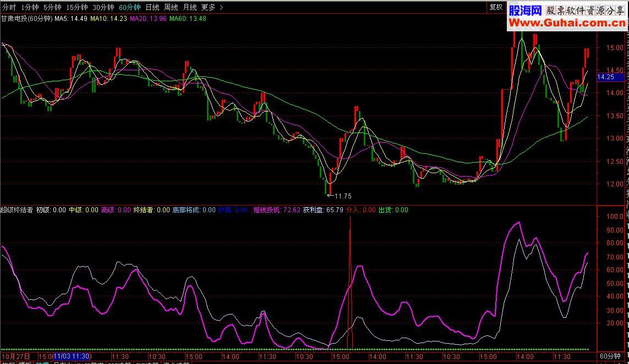
Task: Click the highlighted 11/03 11:30 time marker
Action: 71,356
